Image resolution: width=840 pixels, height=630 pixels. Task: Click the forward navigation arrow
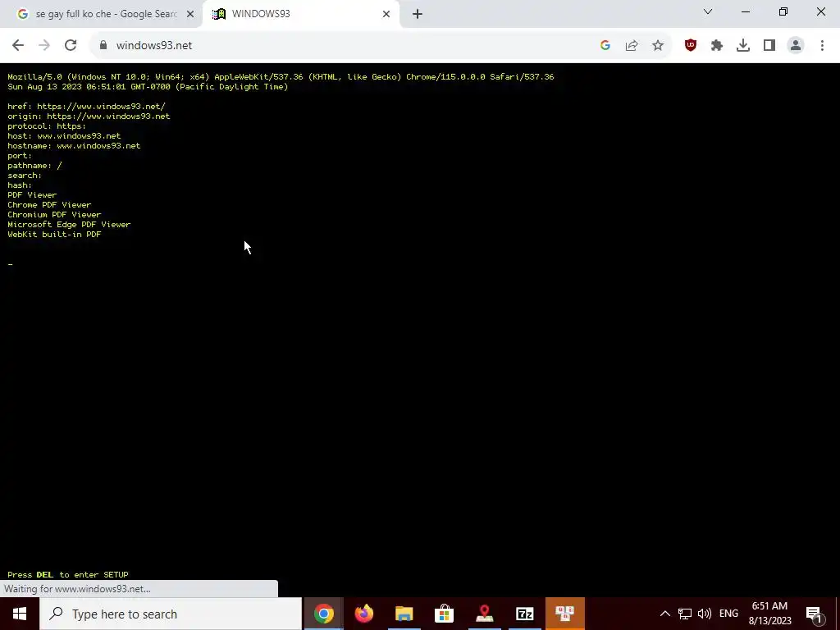pyautogui.click(x=44, y=46)
